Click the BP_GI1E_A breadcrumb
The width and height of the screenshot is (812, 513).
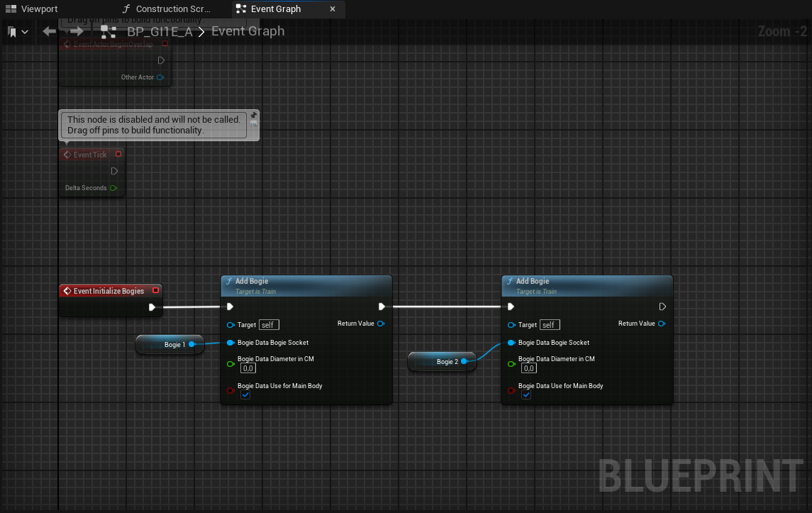coord(160,31)
